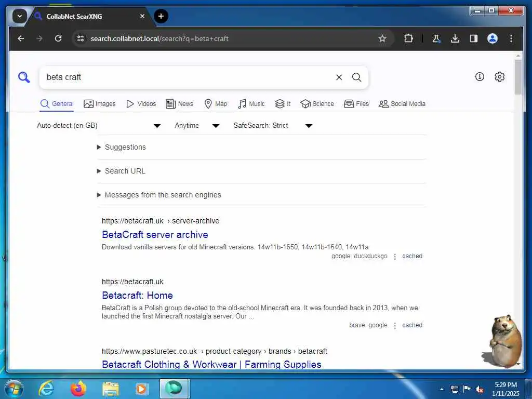
Task: Open the SafeSearch: Strict dropdown
Action: click(272, 126)
